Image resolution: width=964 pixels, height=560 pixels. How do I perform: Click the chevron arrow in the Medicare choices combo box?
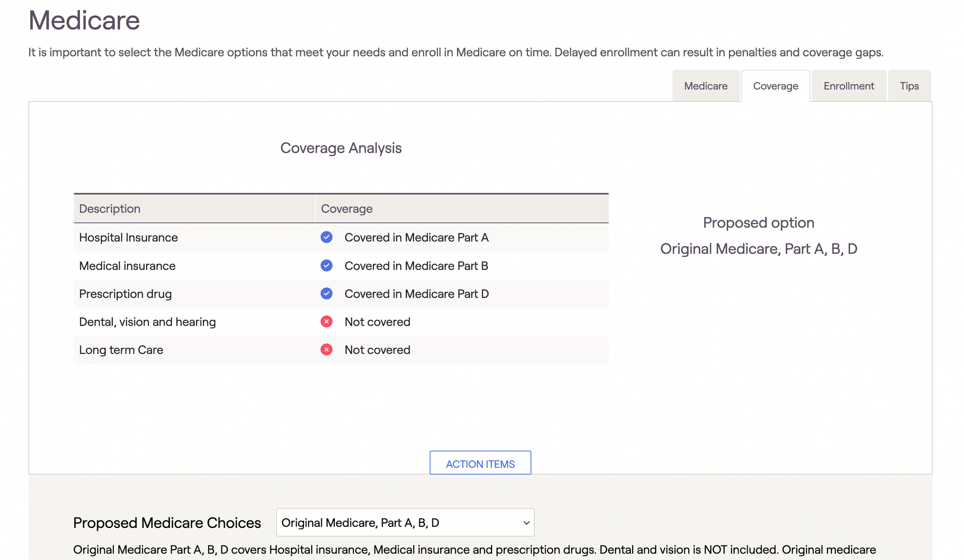pos(526,523)
